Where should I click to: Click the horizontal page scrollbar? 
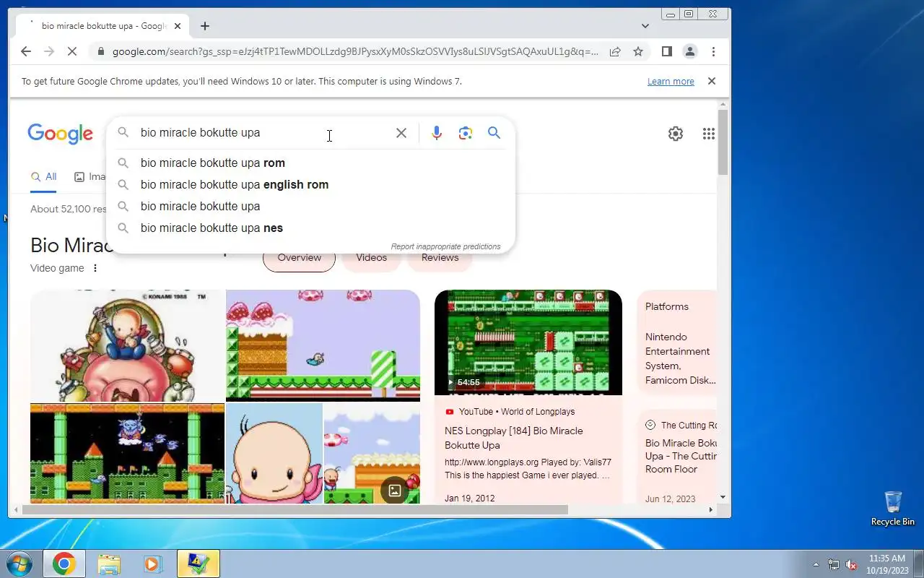[x=295, y=509]
